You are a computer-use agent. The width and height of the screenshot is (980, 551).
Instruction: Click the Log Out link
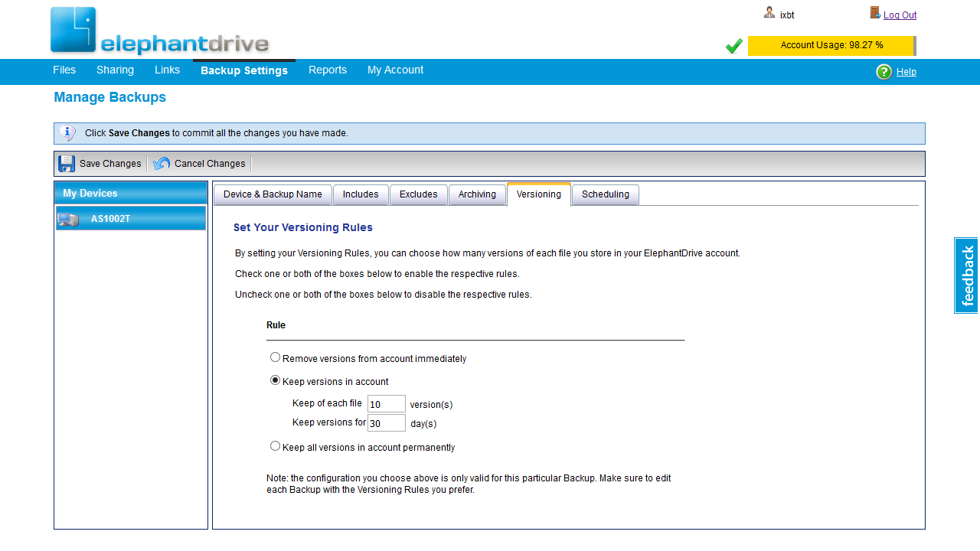coord(900,15)
